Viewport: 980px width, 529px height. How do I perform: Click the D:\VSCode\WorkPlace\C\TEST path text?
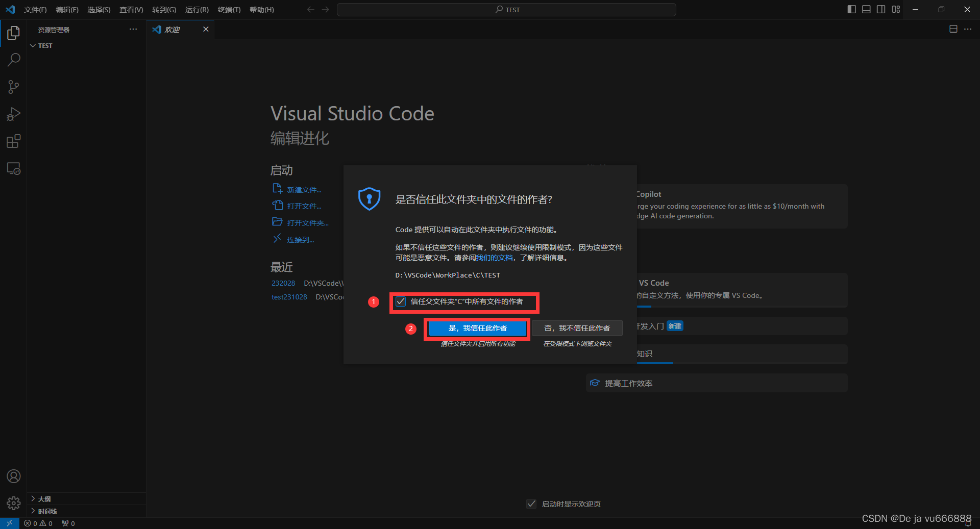pos(448,275)
